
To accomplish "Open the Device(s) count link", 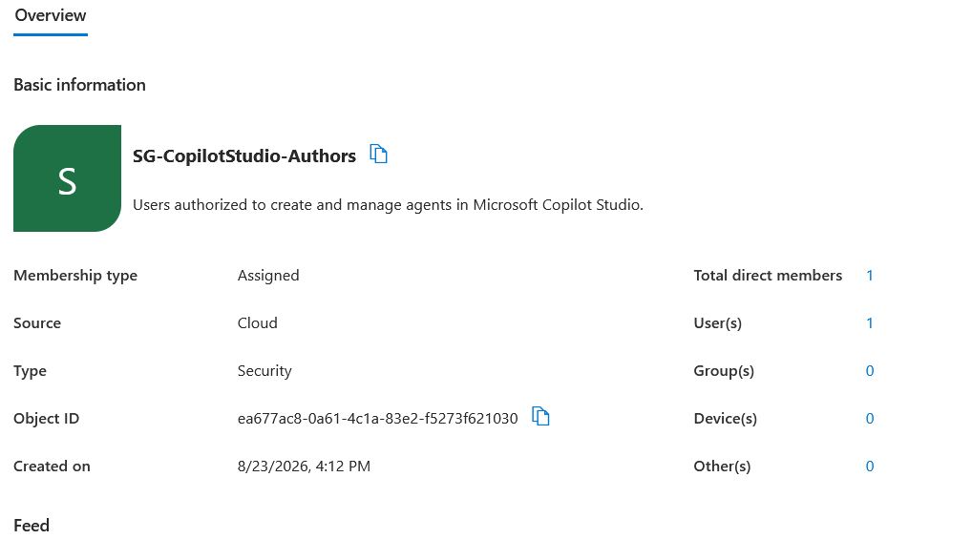I will coord(870,419).
